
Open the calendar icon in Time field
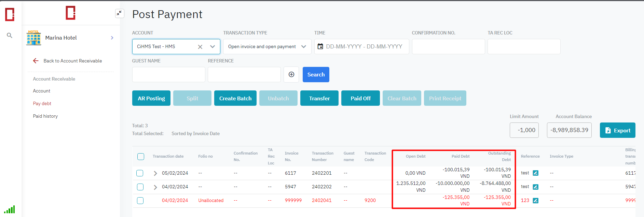320,46
